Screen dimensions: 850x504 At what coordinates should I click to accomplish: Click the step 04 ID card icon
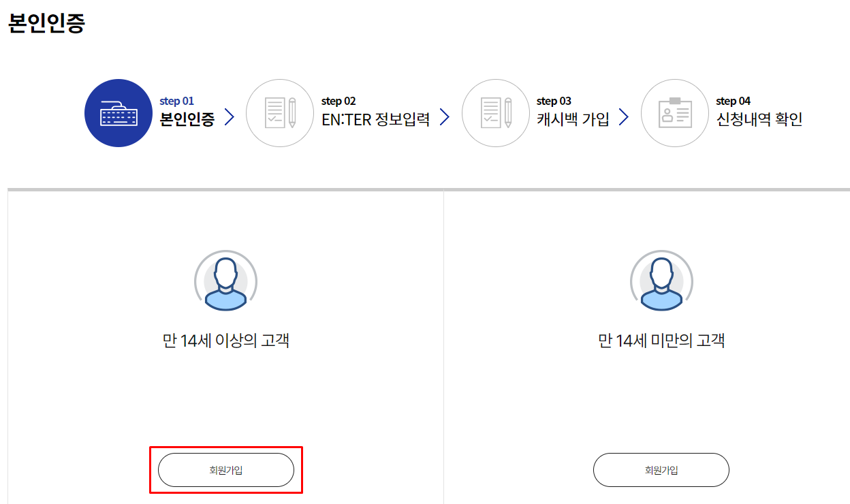click(675, 113)
